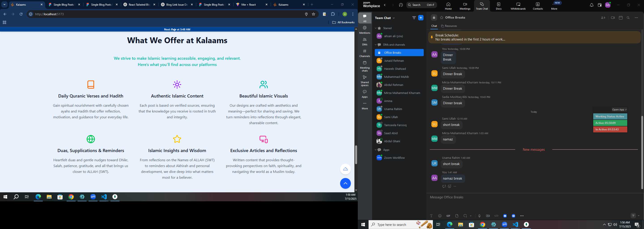
Task: Schedule a meeting from the channel header calendar icon
Action: pyautogui.click(x=621, y=18)
